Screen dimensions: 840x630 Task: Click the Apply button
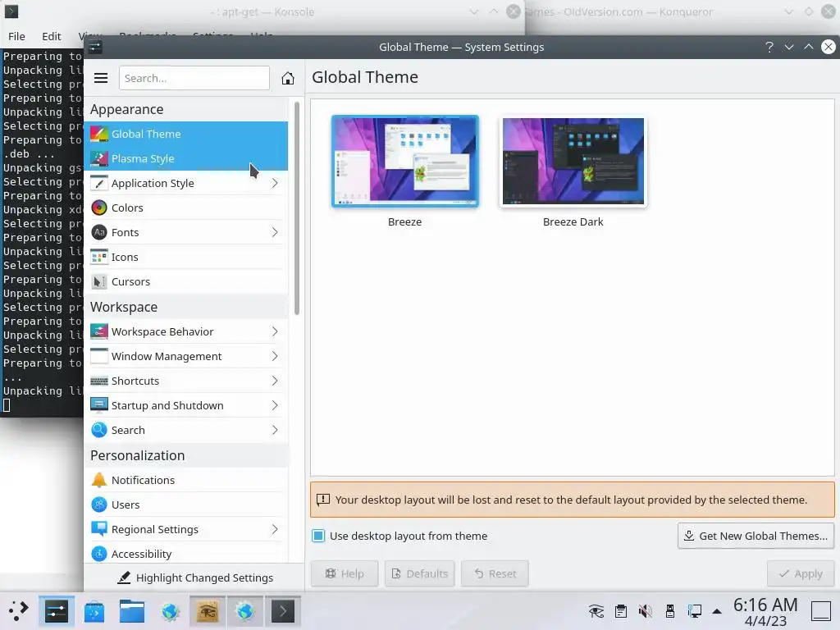[x=801, y=573]
